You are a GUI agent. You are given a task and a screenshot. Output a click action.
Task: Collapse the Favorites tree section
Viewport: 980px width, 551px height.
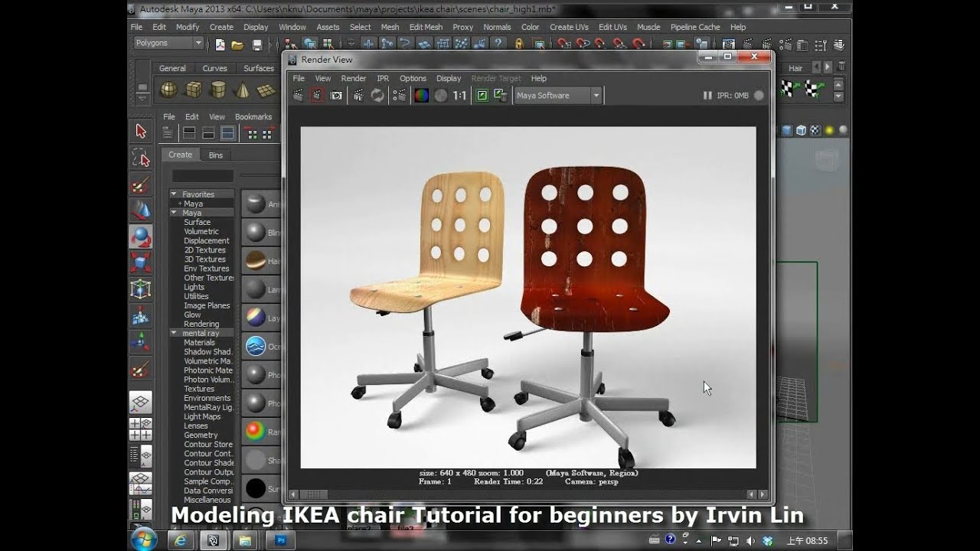(x=174, y=194)
